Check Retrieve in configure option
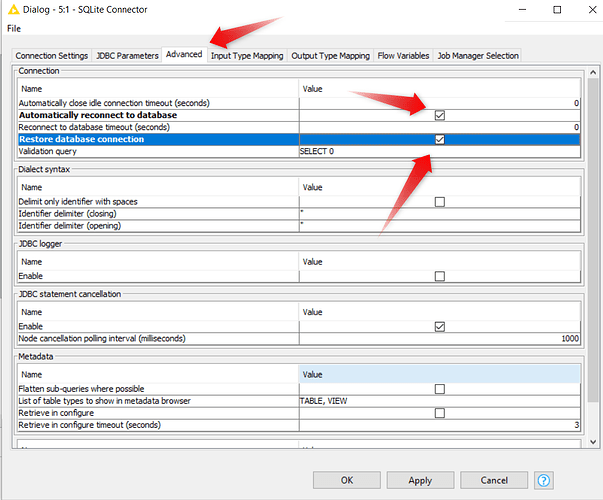The width and height of the screenshot is (603, 500). click(x=440, y=413)
